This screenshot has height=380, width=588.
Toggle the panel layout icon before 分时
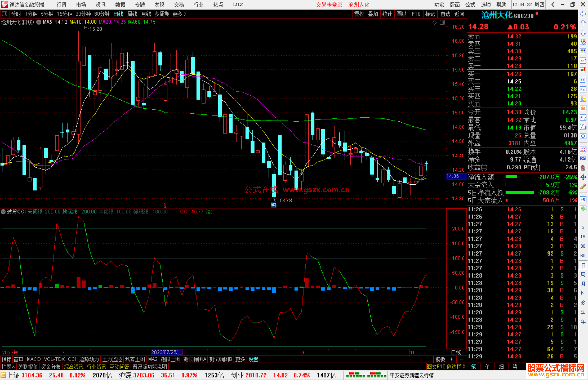tap(5, 14)
